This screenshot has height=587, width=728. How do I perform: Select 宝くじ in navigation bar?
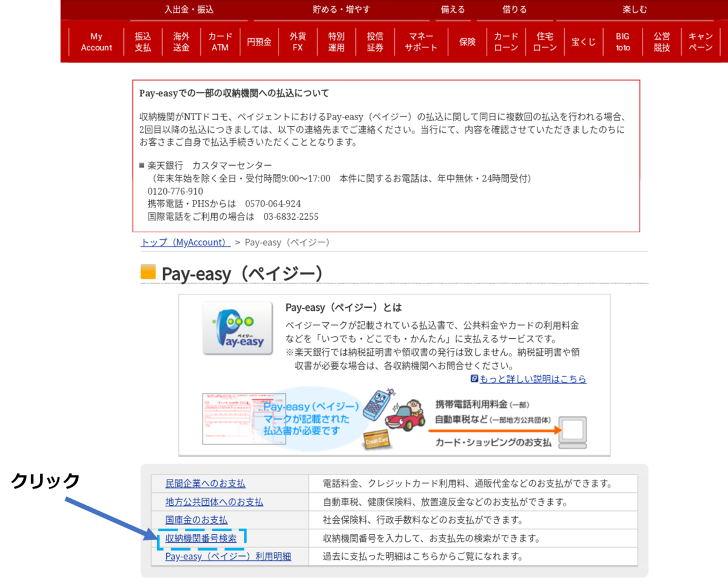pyautogui.click(x=584, y=42)
